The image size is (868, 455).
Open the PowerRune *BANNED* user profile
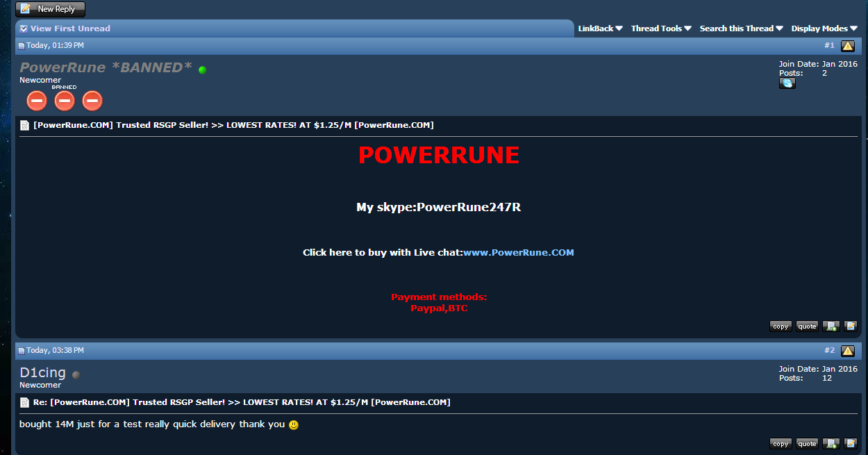106,67
